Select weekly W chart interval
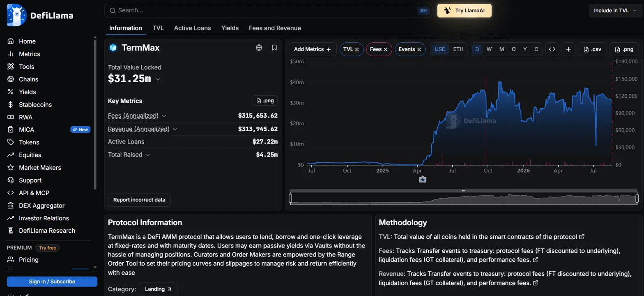This screenshot has height=296, width=644. coord(489,49)
